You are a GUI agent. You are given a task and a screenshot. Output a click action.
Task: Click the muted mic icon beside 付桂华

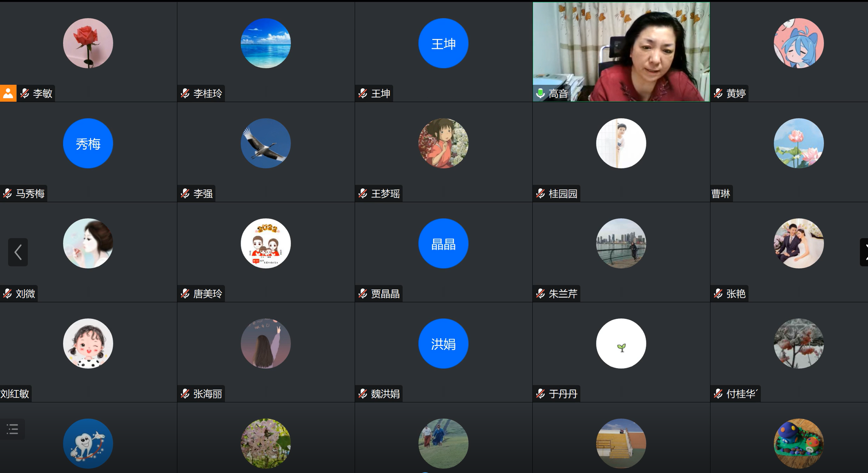pos(718,394)
